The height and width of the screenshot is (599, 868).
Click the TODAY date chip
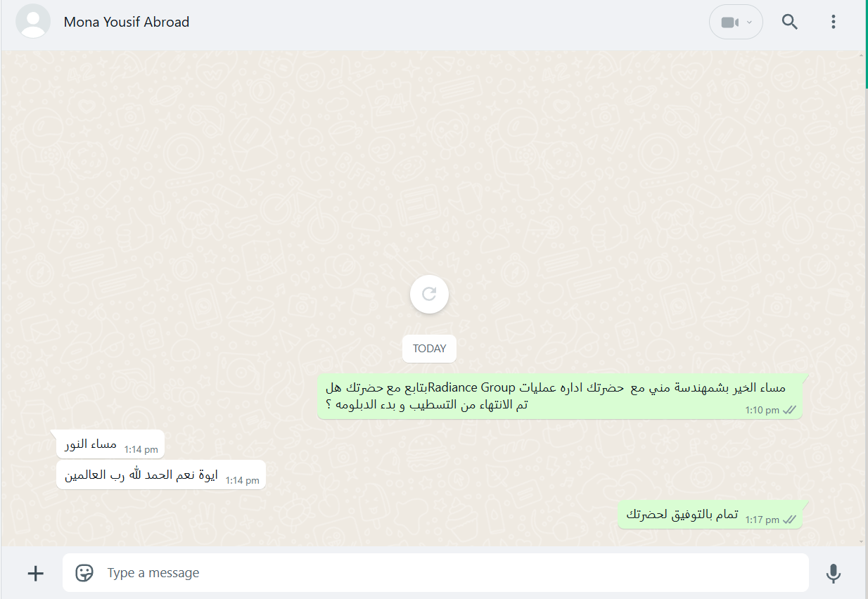(x=429, y=349)
